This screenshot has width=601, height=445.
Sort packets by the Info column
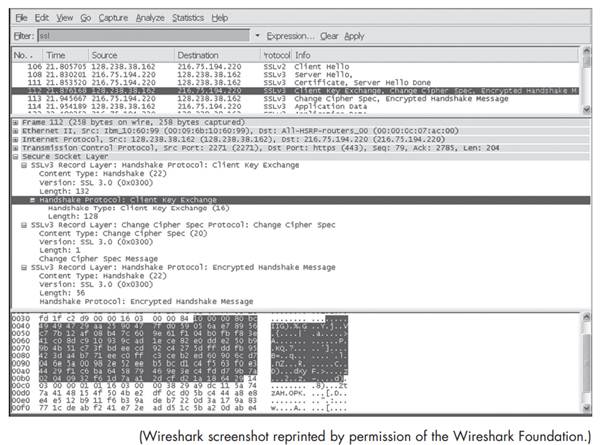tap(435, 55)
